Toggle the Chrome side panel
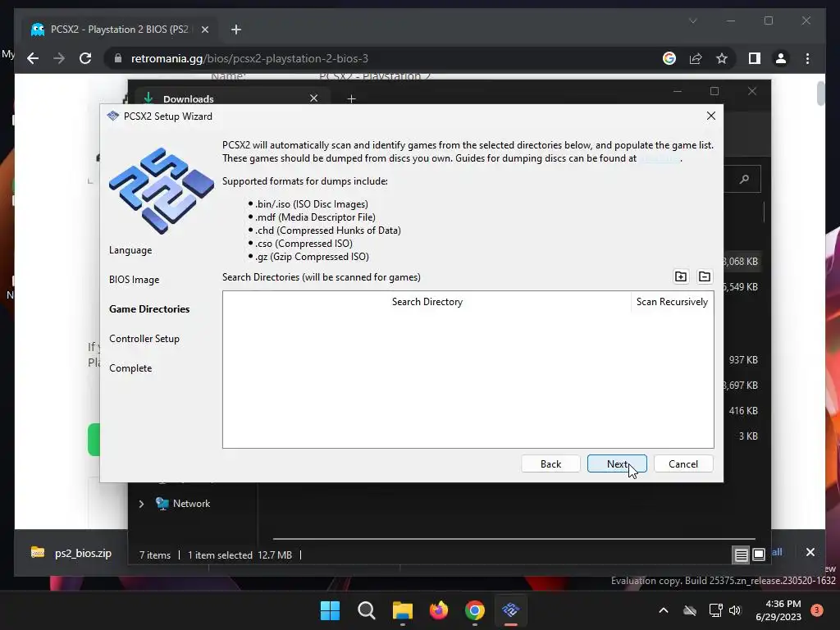 point(755,58)
